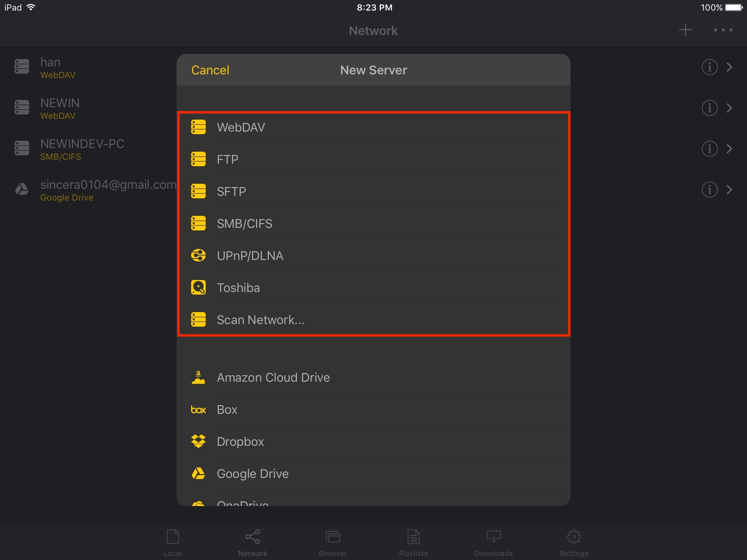The width and height of the screenshot is (747, 560).
Task: Tap the Google Drive icon in New Server list
Action: coord(198,474)
